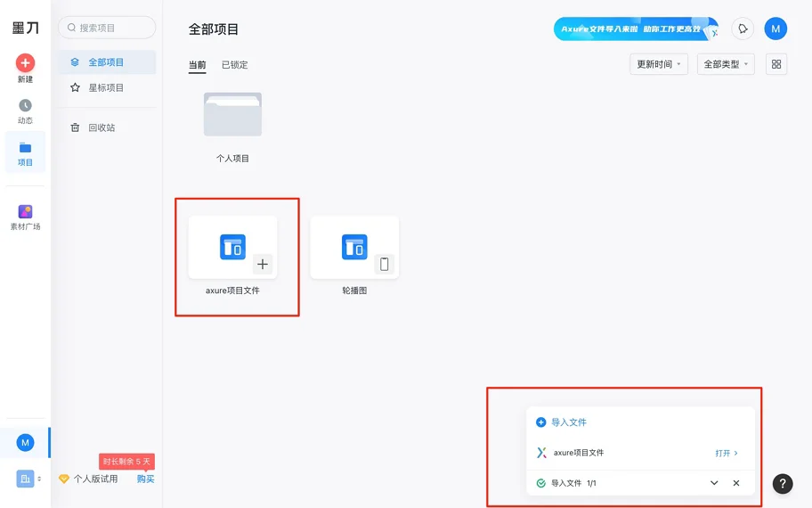The height and width of the screenshot is (508, 812).
Task: Click the 购买 purchase link
Action: [x=145, y=479]
